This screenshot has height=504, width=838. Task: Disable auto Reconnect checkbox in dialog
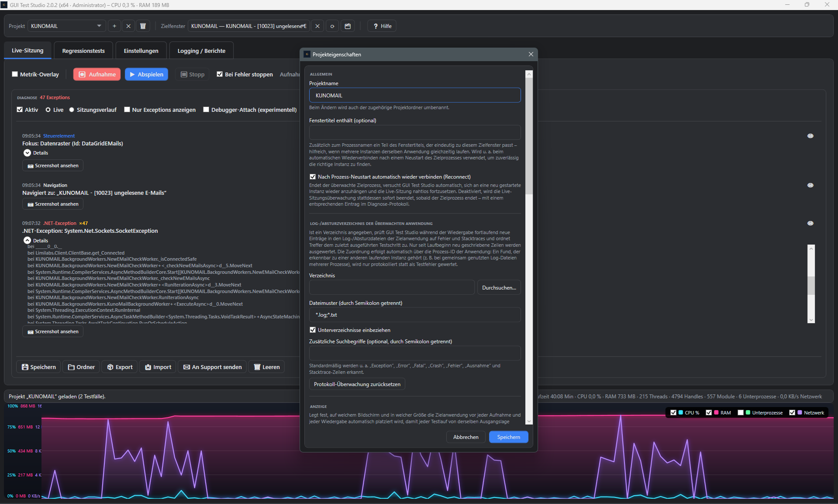pyautogui.click(x=313, y=177)
